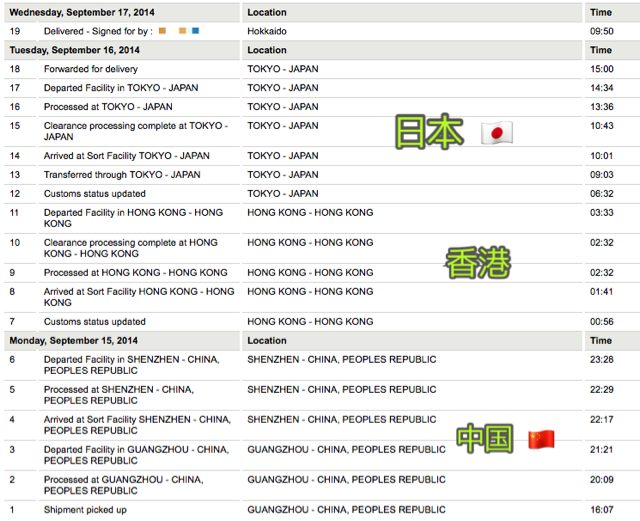Select the 'Shipment picked up' entry
Image resolution: width=640 pixels, height=521 pixels.
[x=85, y=510]
